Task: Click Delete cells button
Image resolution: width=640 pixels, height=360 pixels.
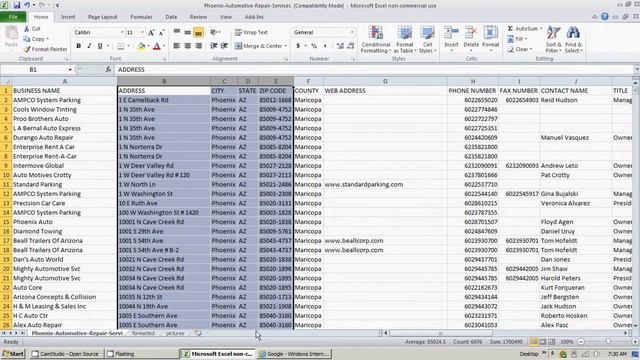Action: pos(471,39)
